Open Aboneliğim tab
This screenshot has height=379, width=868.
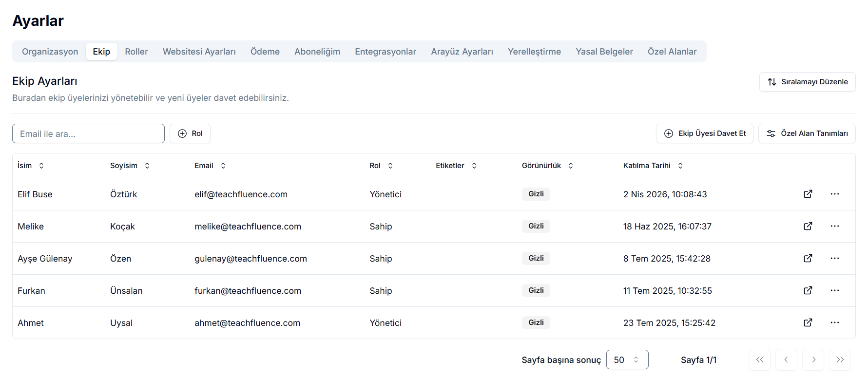(x=317, y=52)
